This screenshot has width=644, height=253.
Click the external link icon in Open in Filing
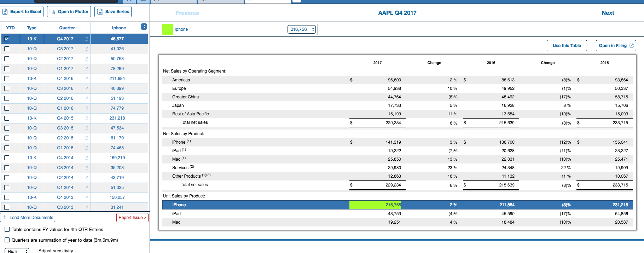[x=632, y=46]
